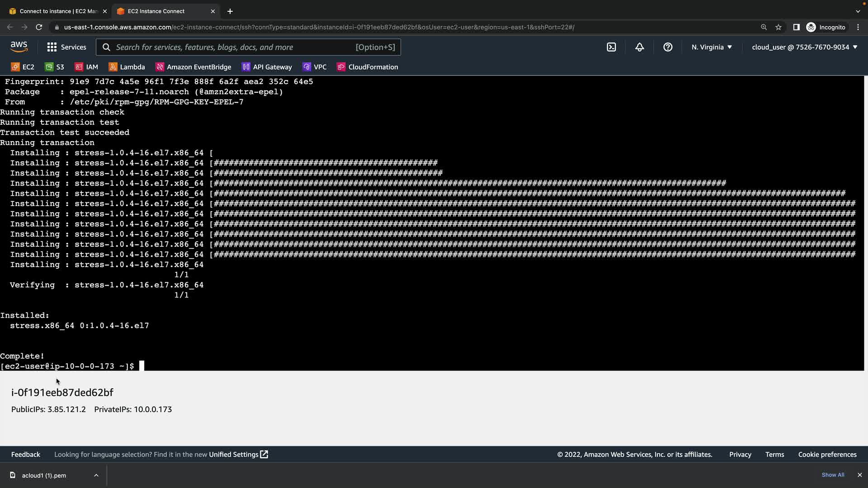The width and height of the screenshot is (868, 488).
Task: Open the AWS CloudShell icon
Action: [611, 47]
